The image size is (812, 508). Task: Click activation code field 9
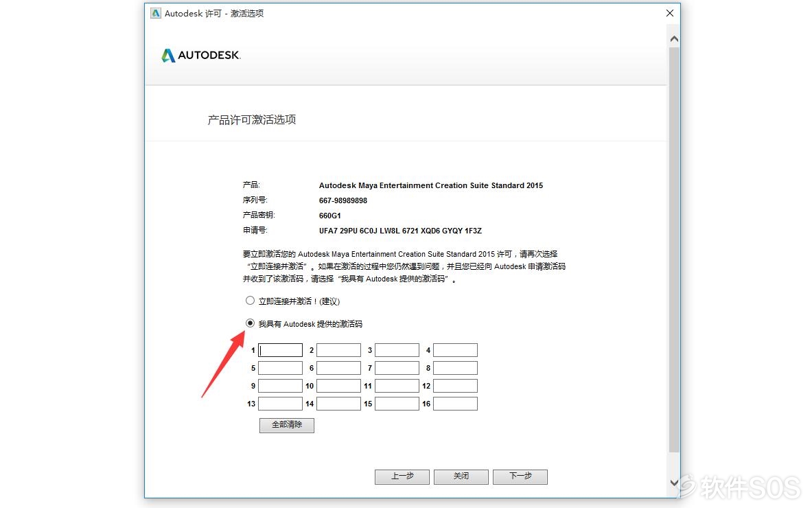[280, 386]
